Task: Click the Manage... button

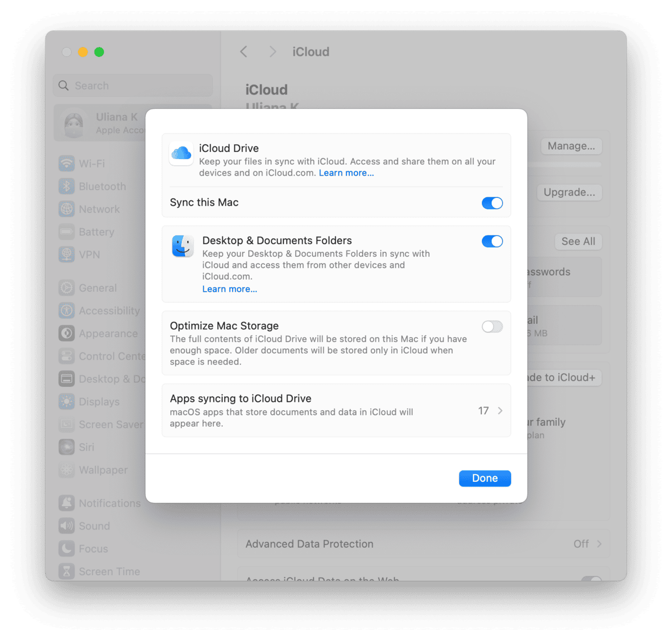Action: 571,146
